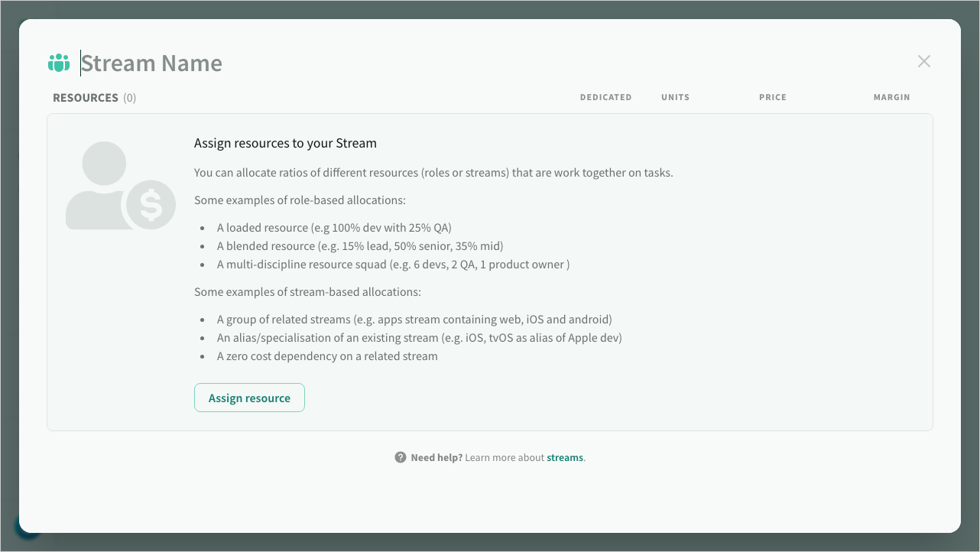The image size is (980, 552).
Task: Click the 'zero cost dependency' example line
Action: (x=327, y=356)
